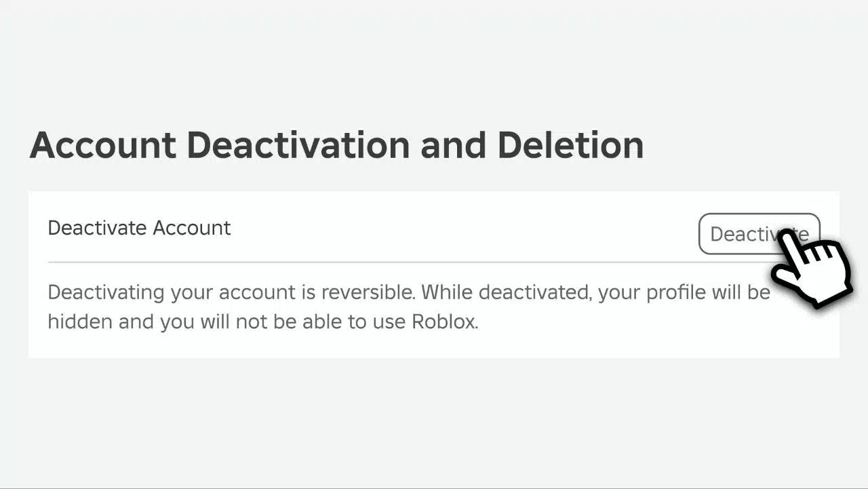
Task: Select the 'Deactivate Account' row label
Action: 139,228
